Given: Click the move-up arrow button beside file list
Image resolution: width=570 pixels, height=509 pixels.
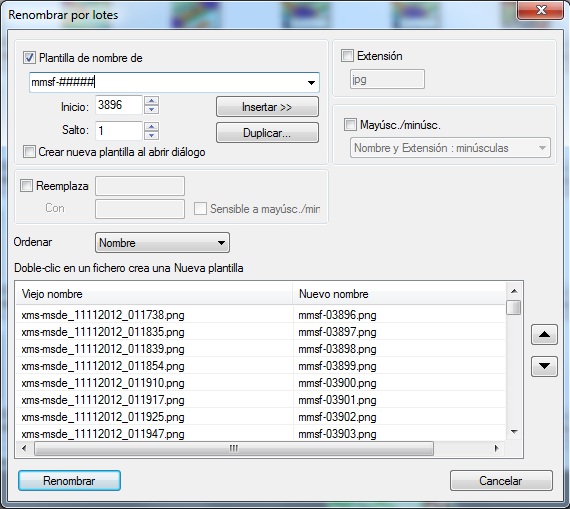Looking at the screenshot, I should click(544, 334).
